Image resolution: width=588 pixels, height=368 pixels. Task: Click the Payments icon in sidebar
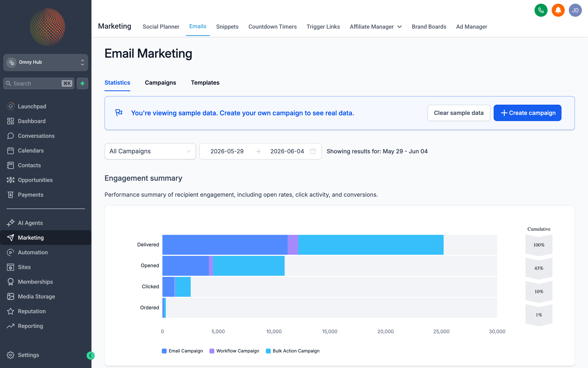(x=10, y=195)
